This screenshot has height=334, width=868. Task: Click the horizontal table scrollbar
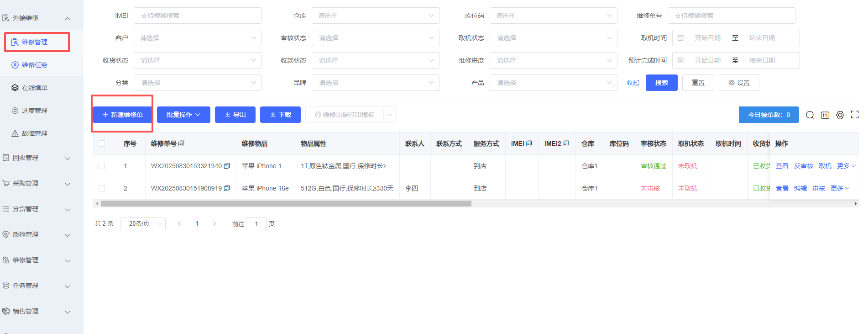286,204
